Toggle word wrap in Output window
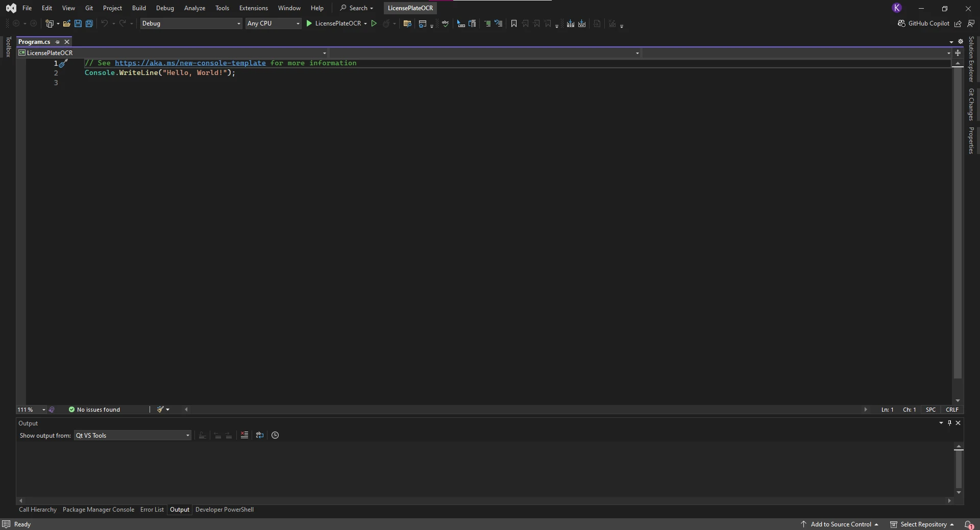 coord(260,435)
